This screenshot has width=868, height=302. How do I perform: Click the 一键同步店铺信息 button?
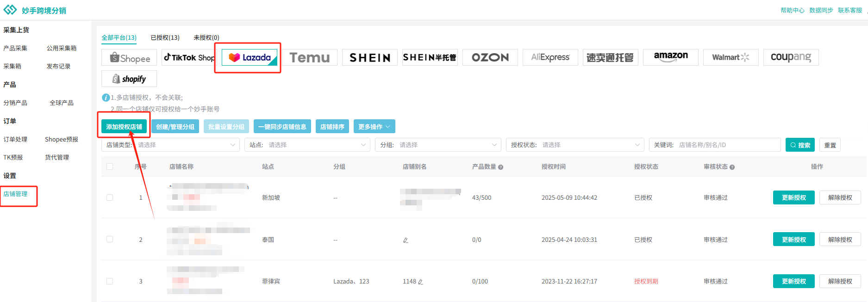pos(282,127)
